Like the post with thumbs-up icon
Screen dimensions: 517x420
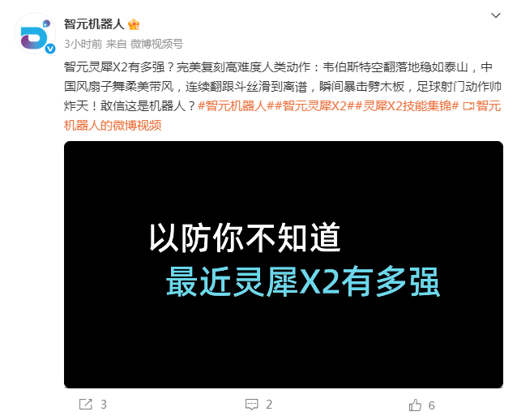(x=415, y=405)
